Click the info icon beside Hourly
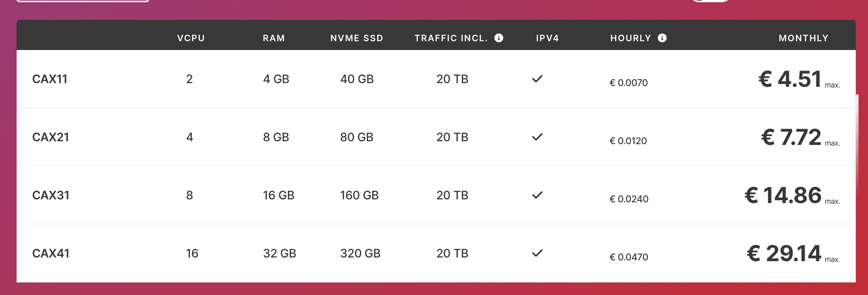The width and height of the screenshot is (868, 295). [662, 38]
